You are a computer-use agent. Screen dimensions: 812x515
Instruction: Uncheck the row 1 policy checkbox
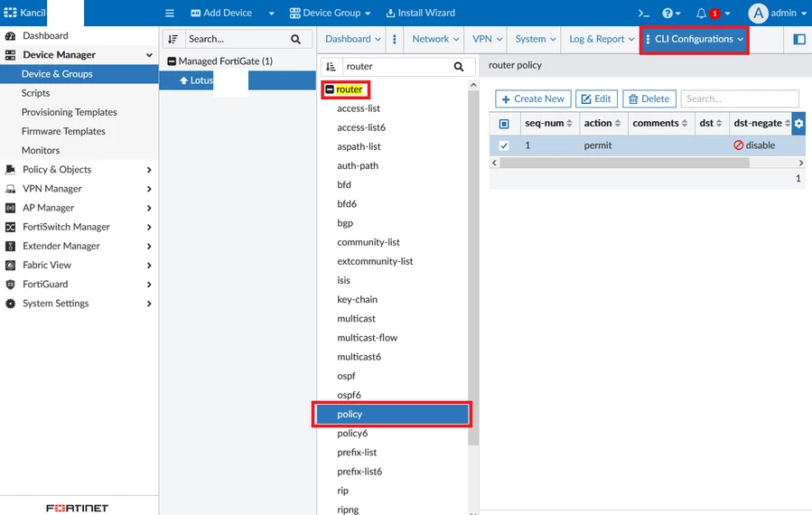point(504,145)
